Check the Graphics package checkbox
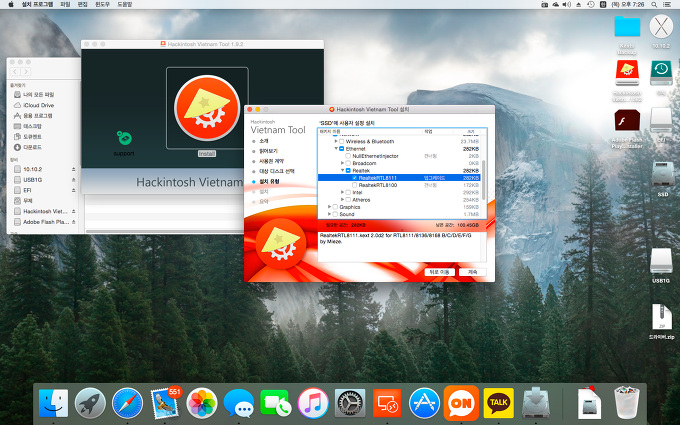 pos(335,207)
